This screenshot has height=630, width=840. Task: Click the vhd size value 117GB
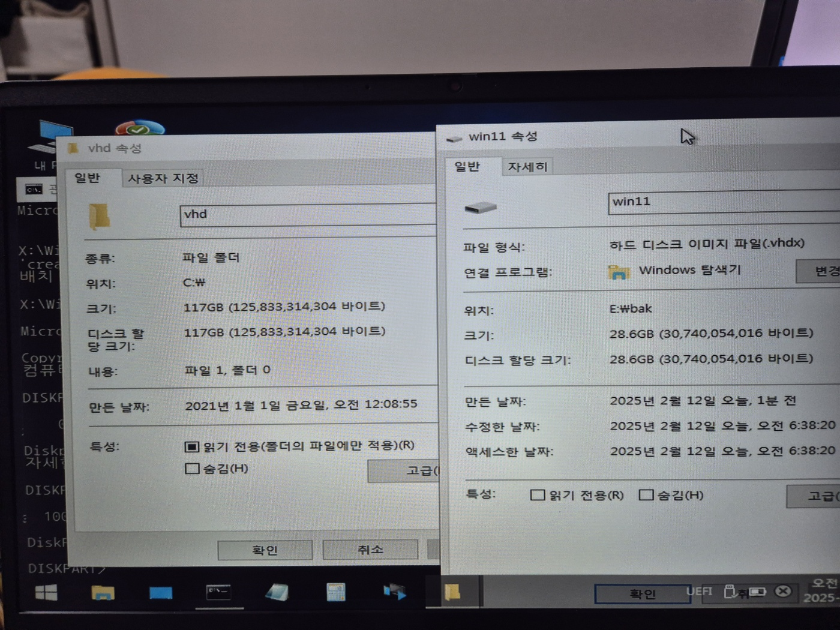[x=284, y=307]
